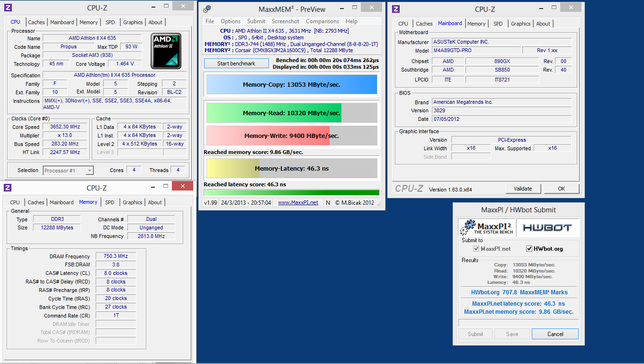Click the Validate button in CPU-Z

click(x=523, y=189)
